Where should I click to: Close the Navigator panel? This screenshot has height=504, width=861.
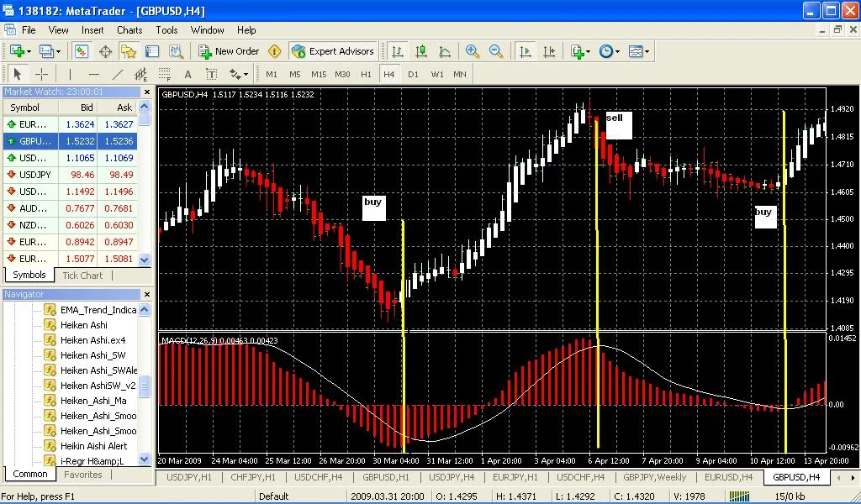tap(146, 295)
